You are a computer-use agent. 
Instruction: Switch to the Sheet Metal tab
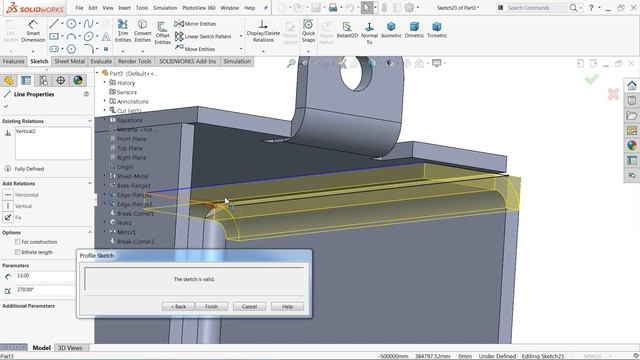pyautogui.click(x=69, y=61)
